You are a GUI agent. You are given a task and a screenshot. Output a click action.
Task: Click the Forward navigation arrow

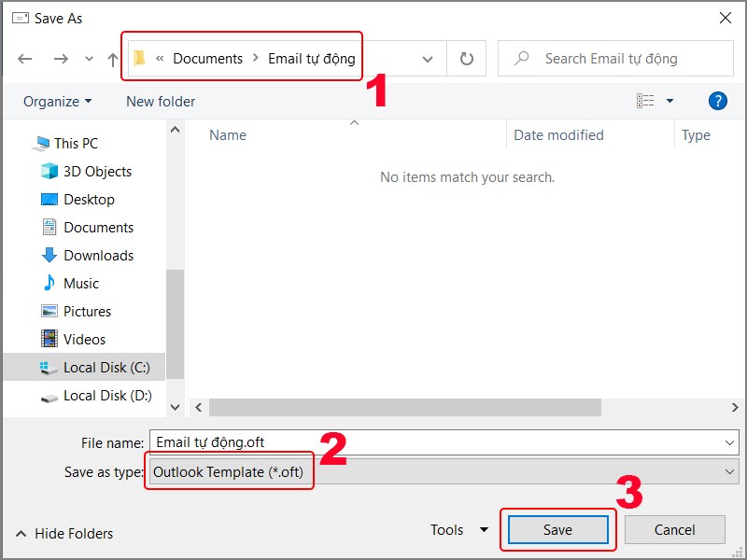pos(61,59)
